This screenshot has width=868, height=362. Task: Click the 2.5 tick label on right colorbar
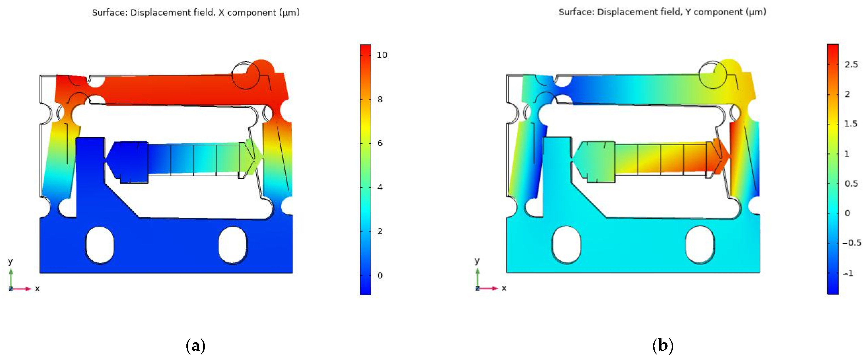(x=851, y=65)
